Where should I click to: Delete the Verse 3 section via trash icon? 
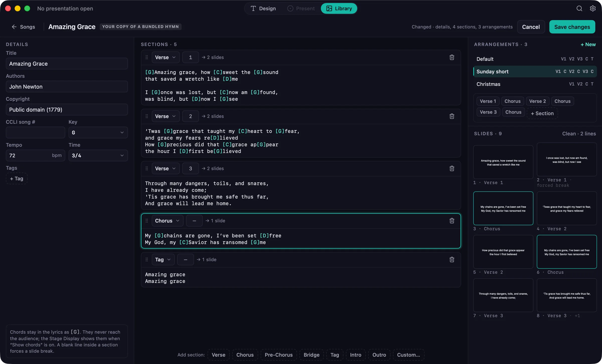pos(452,168)
